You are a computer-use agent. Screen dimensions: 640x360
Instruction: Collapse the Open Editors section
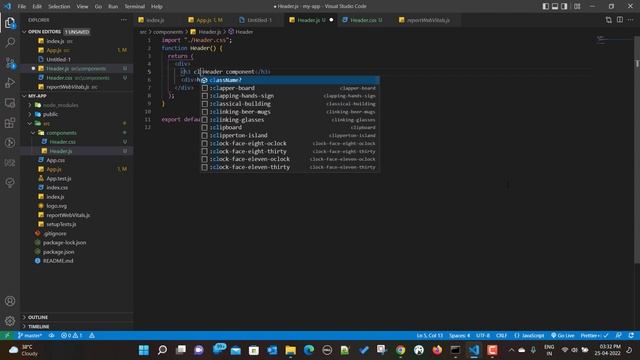(24, 31)
